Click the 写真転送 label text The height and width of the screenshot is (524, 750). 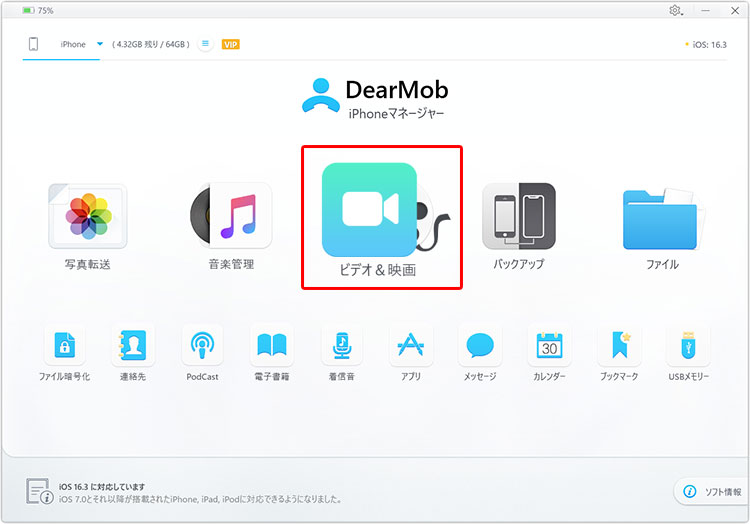[88, 264]
